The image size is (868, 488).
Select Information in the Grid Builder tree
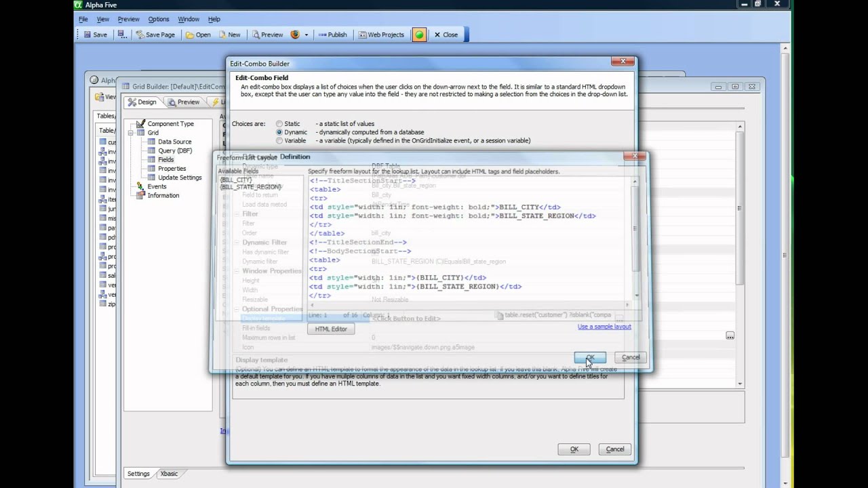[163, 195]
